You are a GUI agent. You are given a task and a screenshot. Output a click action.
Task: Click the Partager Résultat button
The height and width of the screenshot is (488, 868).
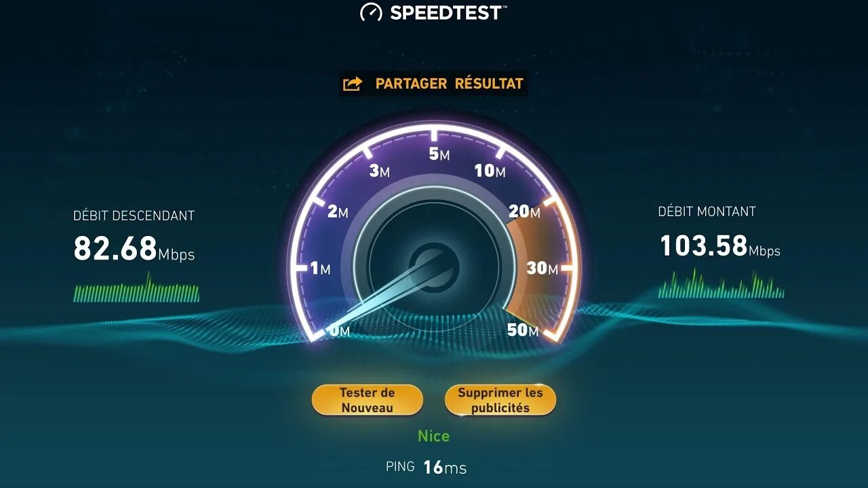pos(433,84)
